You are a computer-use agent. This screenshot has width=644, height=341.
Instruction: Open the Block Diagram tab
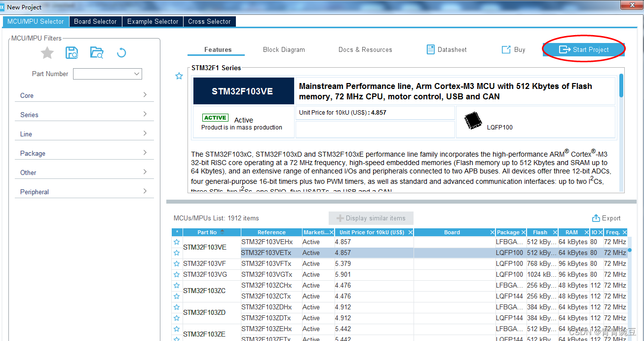tap(284, 49)
